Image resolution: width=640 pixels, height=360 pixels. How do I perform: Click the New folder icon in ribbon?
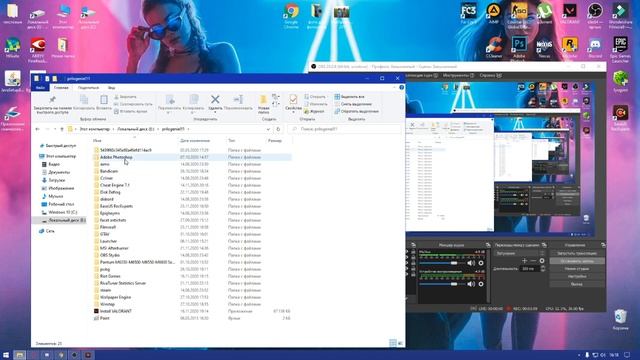pos(263,100)
